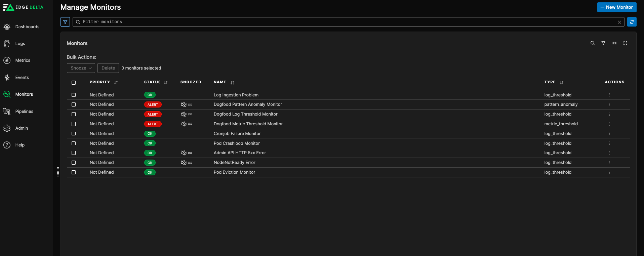
Task: Click the Edge Delta logo
Action: click(x=24, y=7)
